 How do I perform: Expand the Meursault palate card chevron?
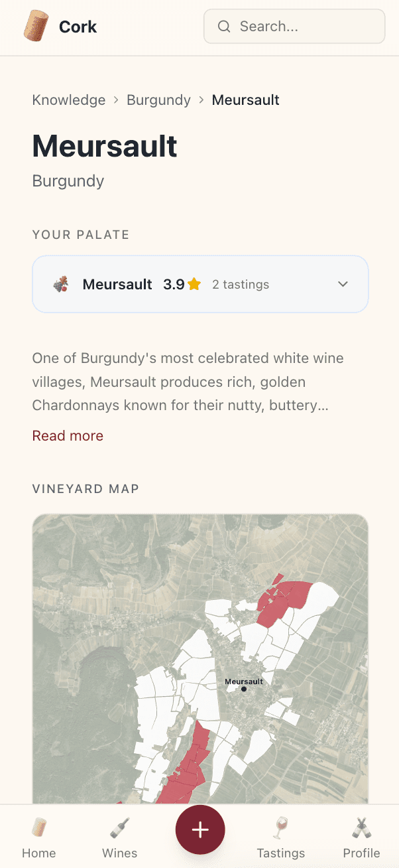coord(343,284)
